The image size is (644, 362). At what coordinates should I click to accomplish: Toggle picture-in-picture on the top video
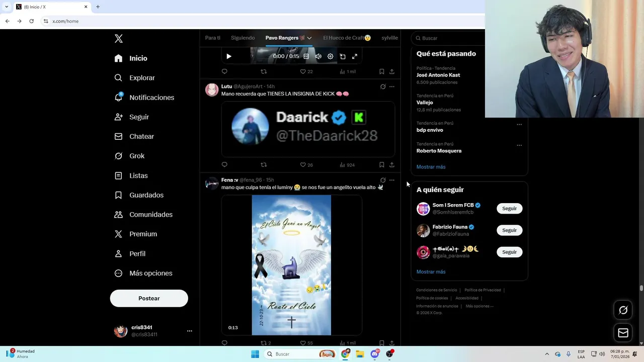click(343, 56)
